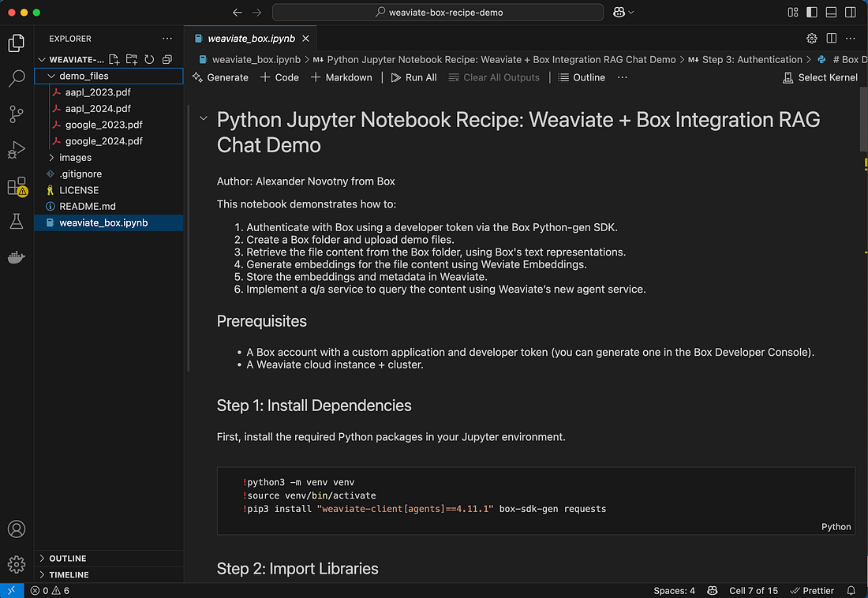
Task: Open the .gitignore file
Action: pos(109,174)
